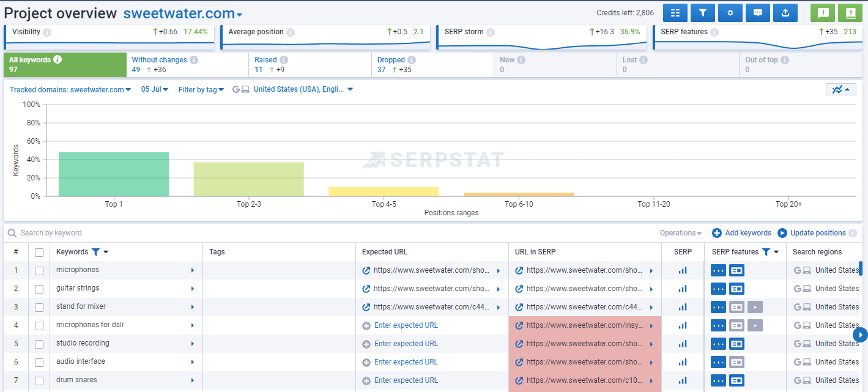
Task: Click the Keywords column filter funnel icon
Action: pyautogui.click(x=95, y=252)
